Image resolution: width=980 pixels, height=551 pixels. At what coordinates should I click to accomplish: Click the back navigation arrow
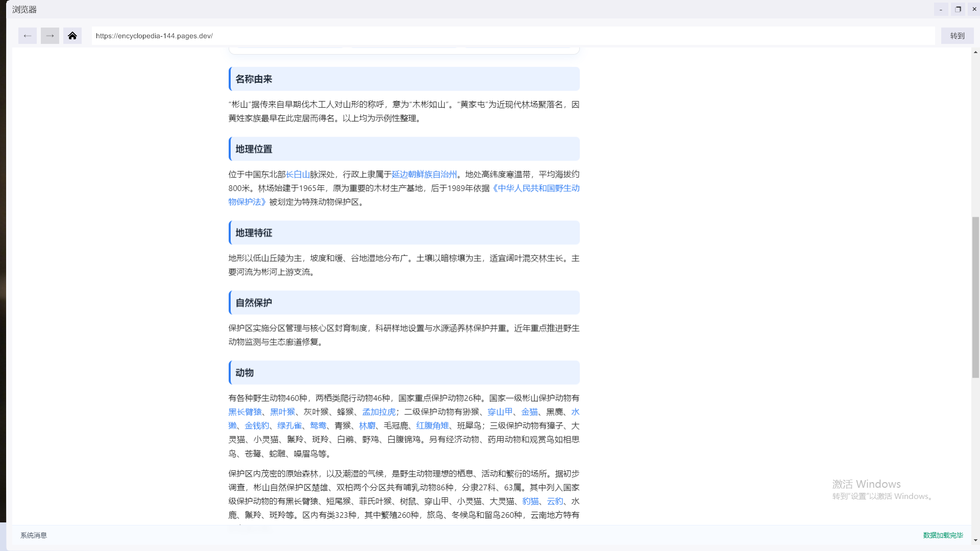click(x=27, y=36)
